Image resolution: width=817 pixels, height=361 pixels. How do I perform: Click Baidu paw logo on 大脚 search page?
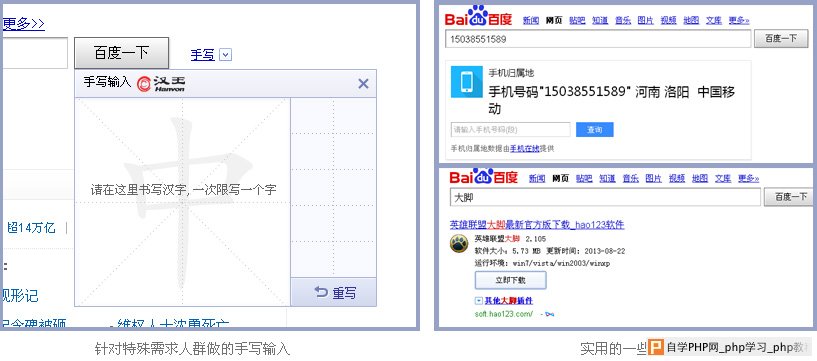pos(484,177)
